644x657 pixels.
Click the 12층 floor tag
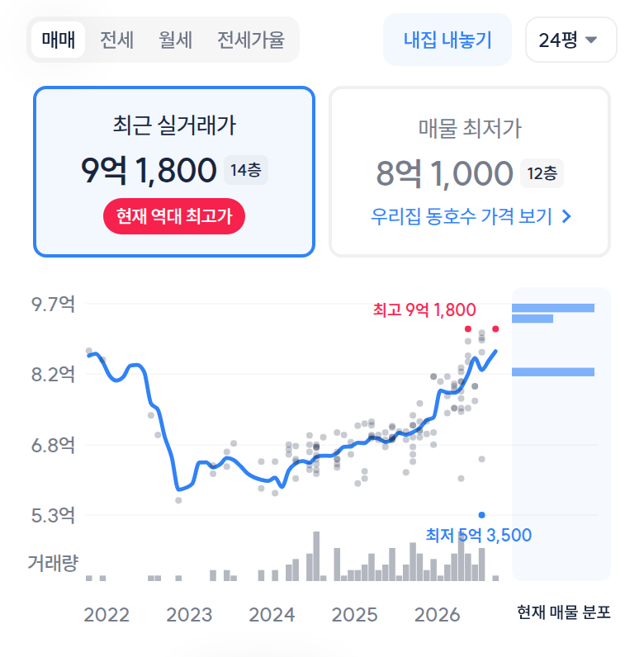pos(542,173)
